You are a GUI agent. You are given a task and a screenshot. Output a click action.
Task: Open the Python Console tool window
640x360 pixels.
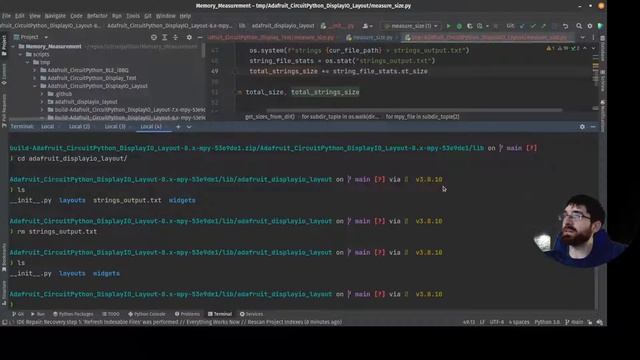pos(147,314)
